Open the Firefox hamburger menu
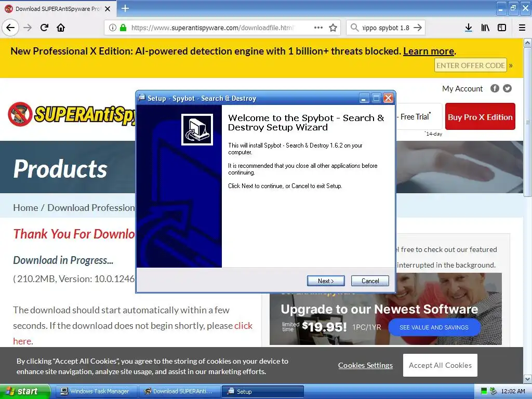The image size is (532, 399). click(522, 28)
